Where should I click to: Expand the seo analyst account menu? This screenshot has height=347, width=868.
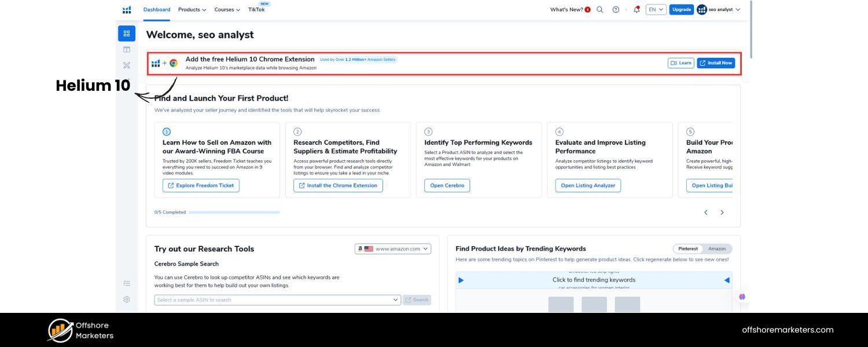pos(719,10)
